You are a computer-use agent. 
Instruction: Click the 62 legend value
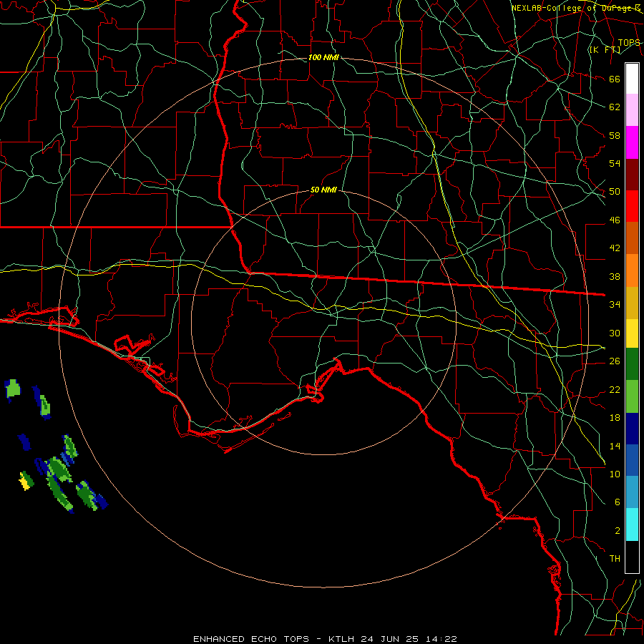pos(615,107)
